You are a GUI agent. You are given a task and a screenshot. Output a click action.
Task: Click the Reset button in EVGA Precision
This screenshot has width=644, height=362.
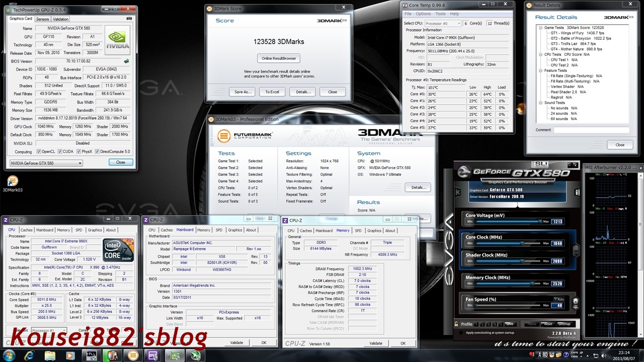[547, 324]
